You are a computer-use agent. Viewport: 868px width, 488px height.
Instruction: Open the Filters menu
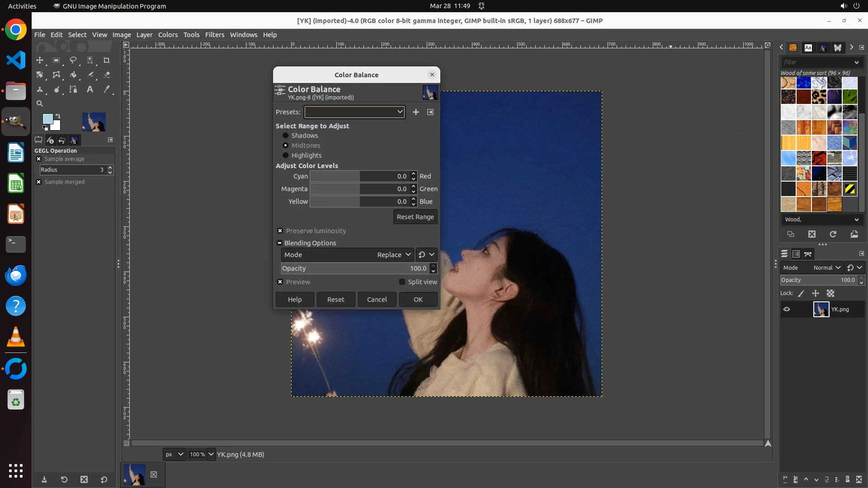[x=214, y=35]
